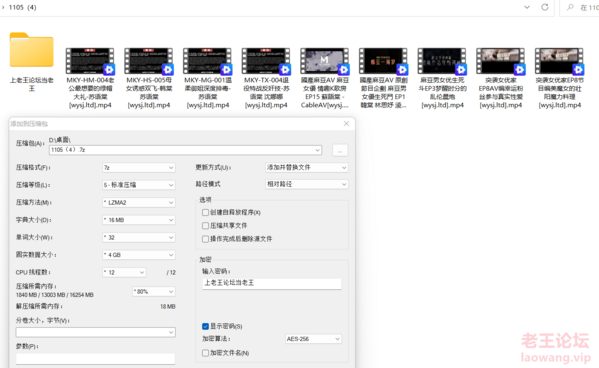Click the parameters text field
Image resolution: width=599 pixels, height=368 pixels.
[96, 358]
